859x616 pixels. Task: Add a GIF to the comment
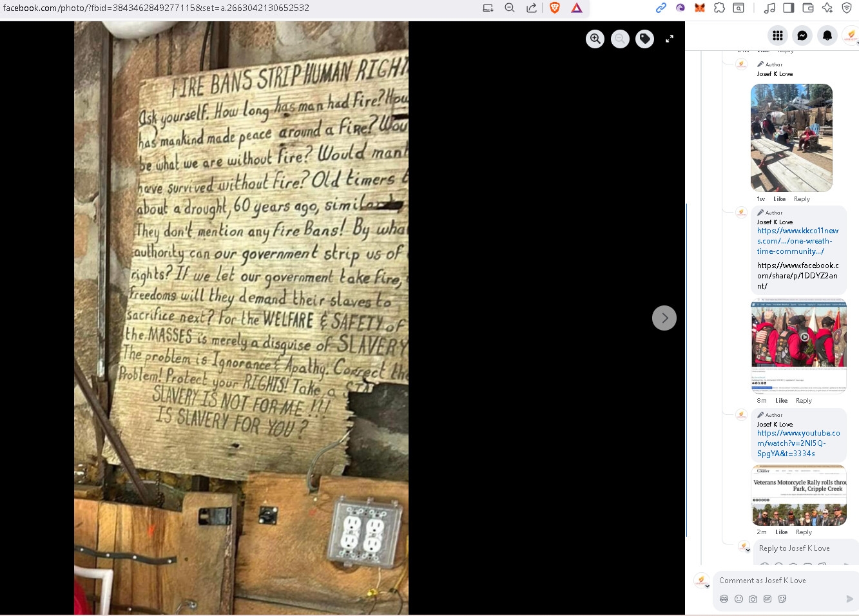767,599
